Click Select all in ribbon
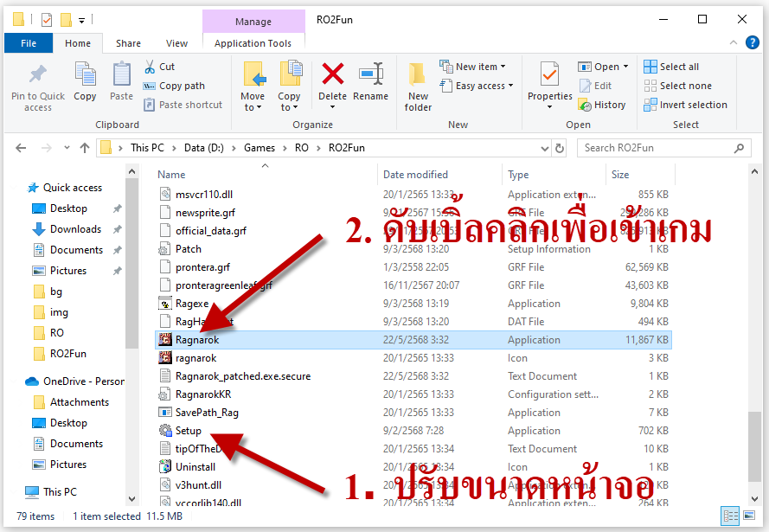 coord(671,67)
